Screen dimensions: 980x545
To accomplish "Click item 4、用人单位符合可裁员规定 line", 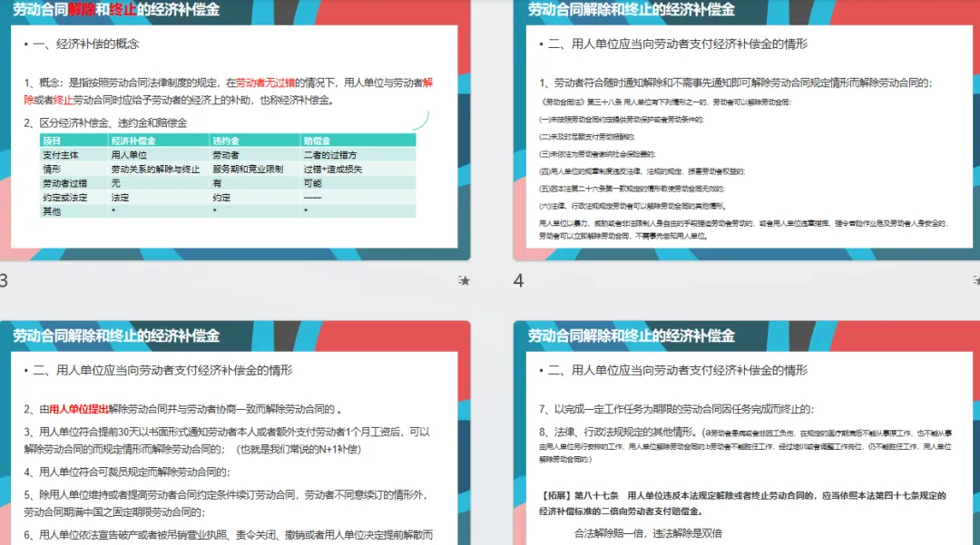I will pos(128,472).
